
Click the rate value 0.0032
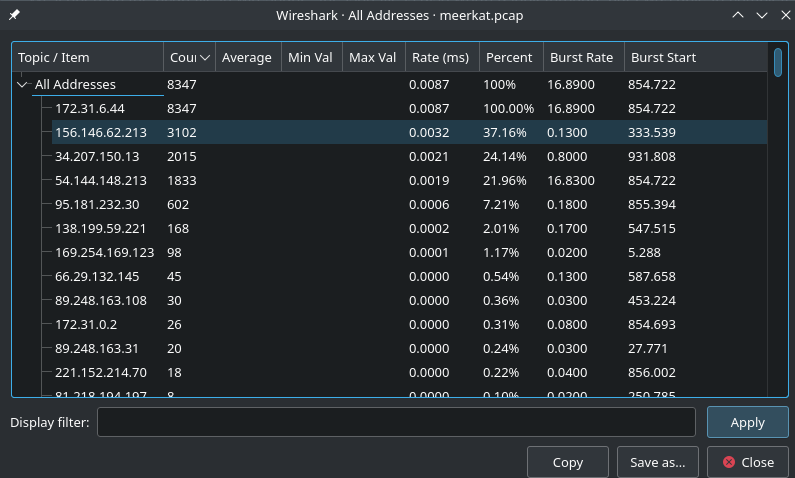coord(429,132)
